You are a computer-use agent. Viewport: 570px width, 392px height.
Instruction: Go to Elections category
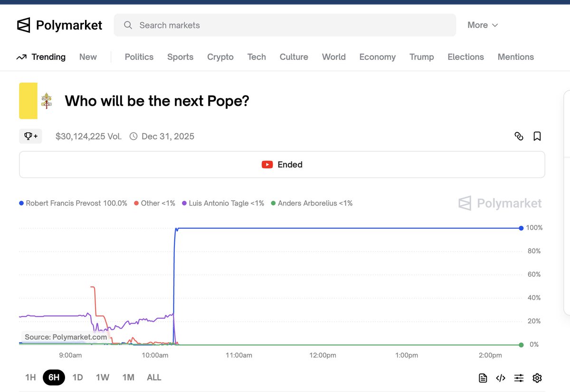click(x=465, y=57)
